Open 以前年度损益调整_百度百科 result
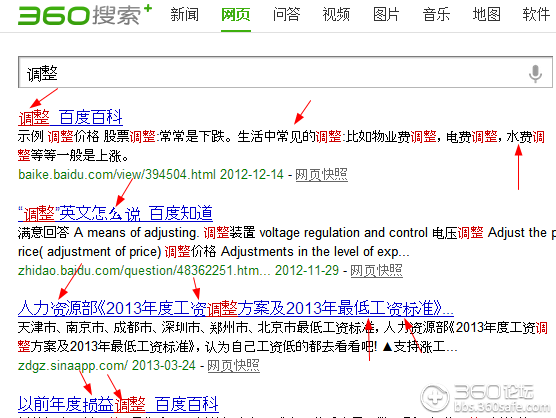This screenshot has height=418, width=556. (x=118, y=404)
